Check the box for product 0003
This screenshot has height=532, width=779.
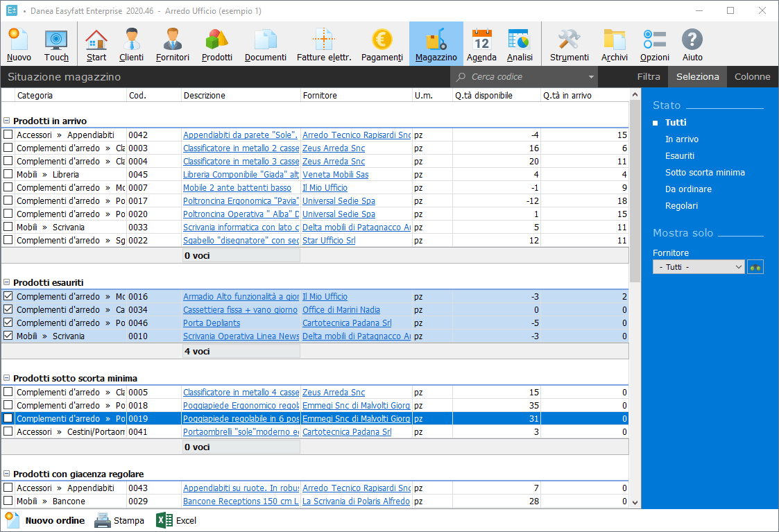[x=8, y=148]
